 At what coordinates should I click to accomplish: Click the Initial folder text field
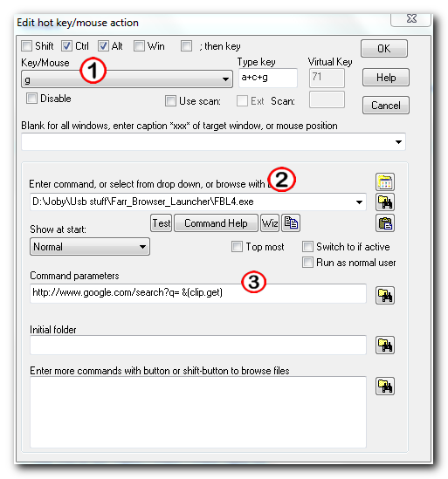point(198,345)
